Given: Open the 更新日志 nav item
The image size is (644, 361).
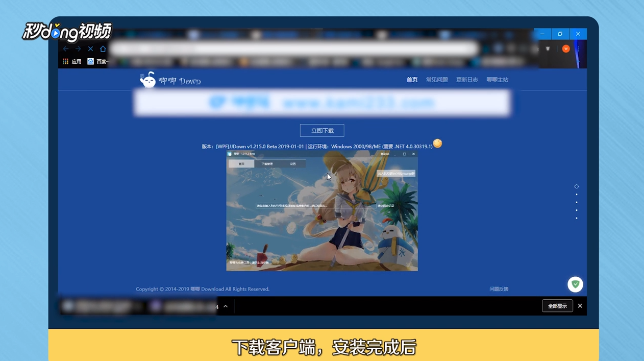Looking at the screenshot, I should click(467, 80).
